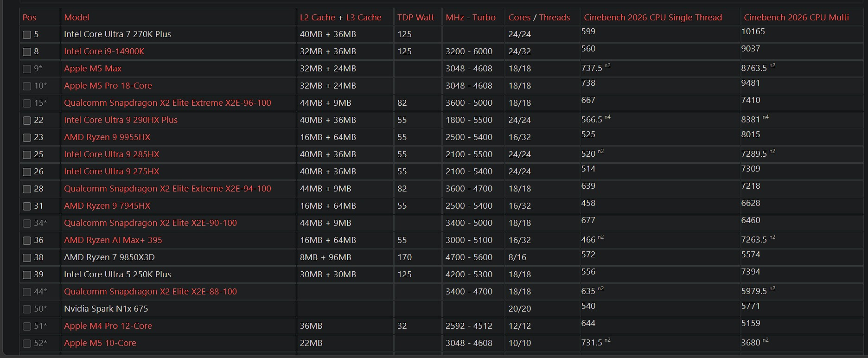The width and height of the screenshot is (868, 358).
Task: Open the AMD Ryzen 9 9955HX link
Action: pos(107,137)
